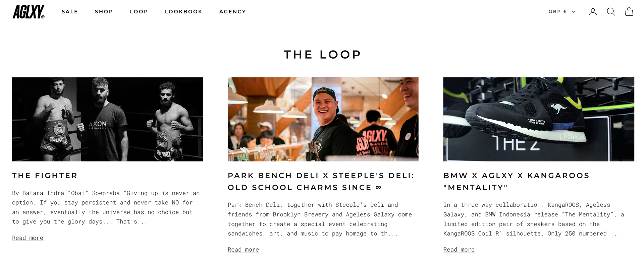Screen dimensions: 644x263
Task: Open the Park Bench Deli article image
Action: click(323, 119)
